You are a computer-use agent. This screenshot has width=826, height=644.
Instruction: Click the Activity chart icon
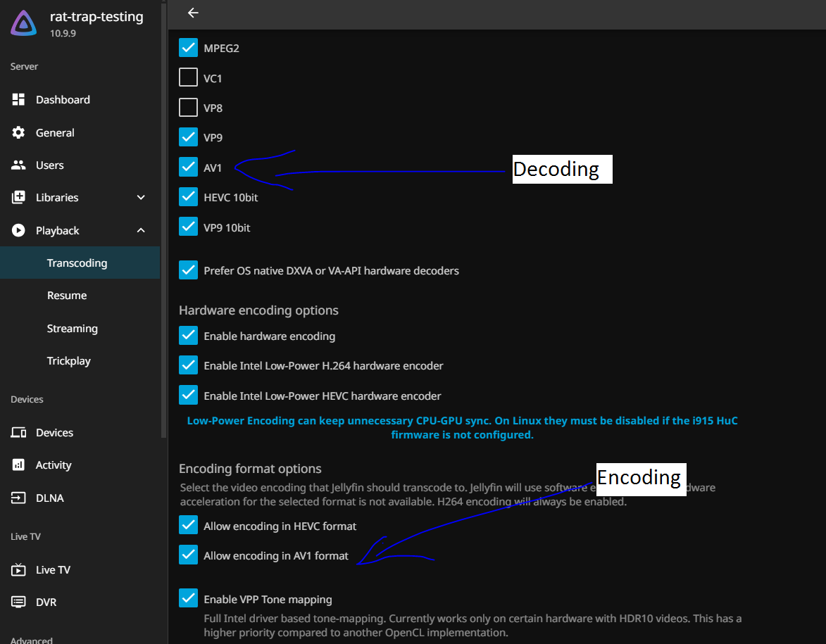[19, 465]
